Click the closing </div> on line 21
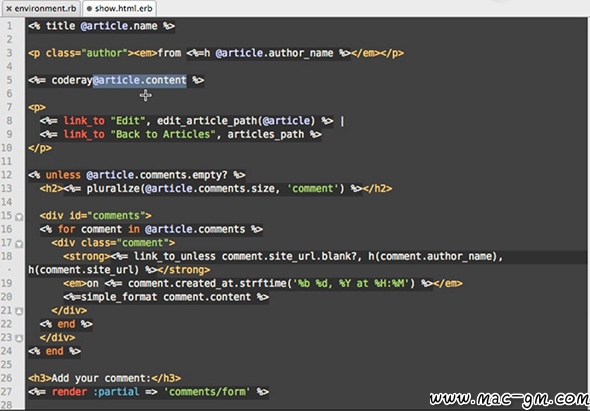The height and width of the screenshot is (411, 590). click(69, 311)
